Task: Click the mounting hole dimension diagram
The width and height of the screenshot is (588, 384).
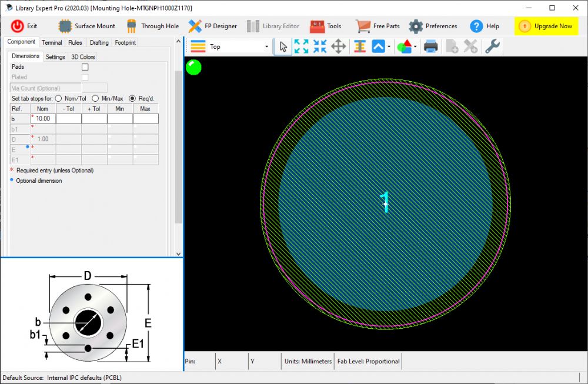Action: [x=92, y=316]
